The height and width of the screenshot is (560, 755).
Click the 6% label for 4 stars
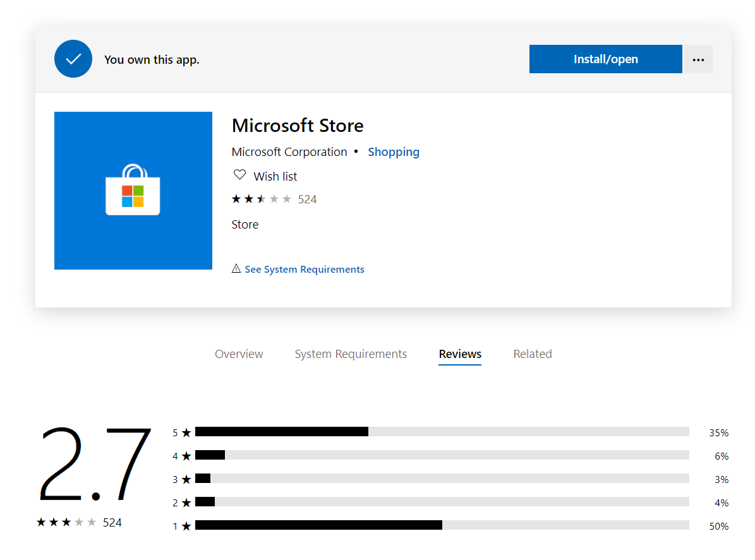pos(722,456)
